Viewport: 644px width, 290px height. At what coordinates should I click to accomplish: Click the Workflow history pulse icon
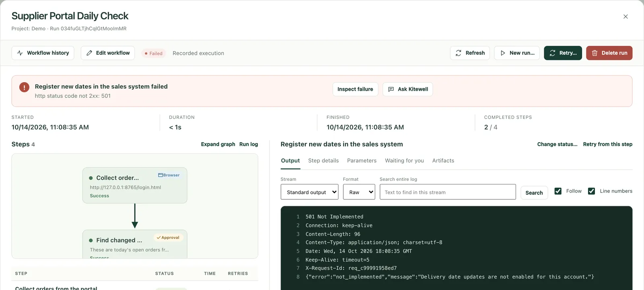pos(20,53)
